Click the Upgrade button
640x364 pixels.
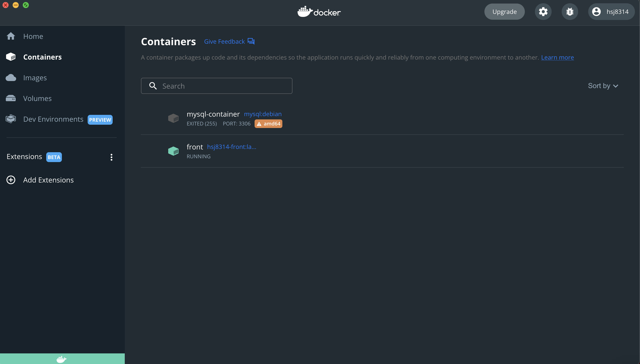pos(504,12)
